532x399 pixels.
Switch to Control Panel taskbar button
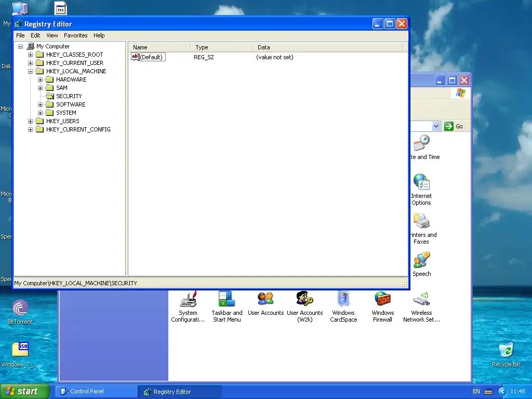click(x=96, y=391)
